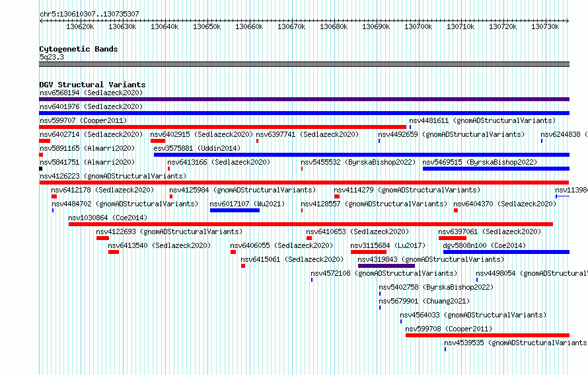
Task: Open nsv4122693 gnomAD variant label
Action: (x=170, y=231)
